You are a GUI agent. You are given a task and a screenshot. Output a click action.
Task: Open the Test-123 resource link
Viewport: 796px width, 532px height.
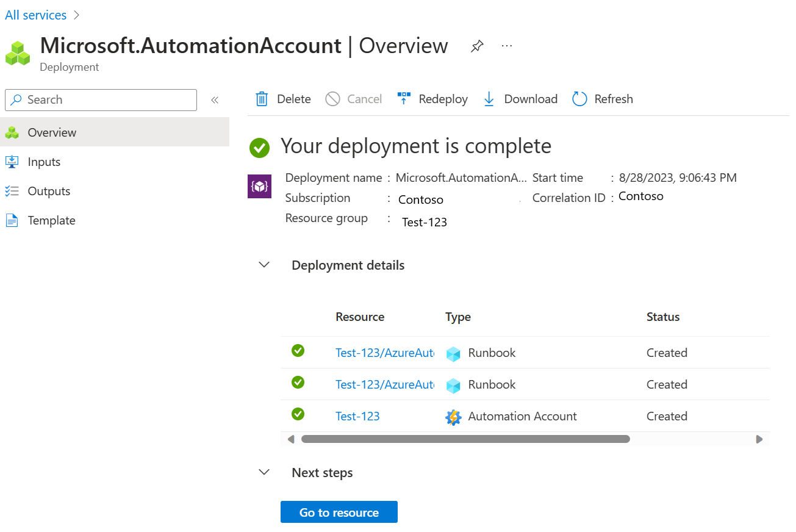pyautogui.click(x=357, y=416)
